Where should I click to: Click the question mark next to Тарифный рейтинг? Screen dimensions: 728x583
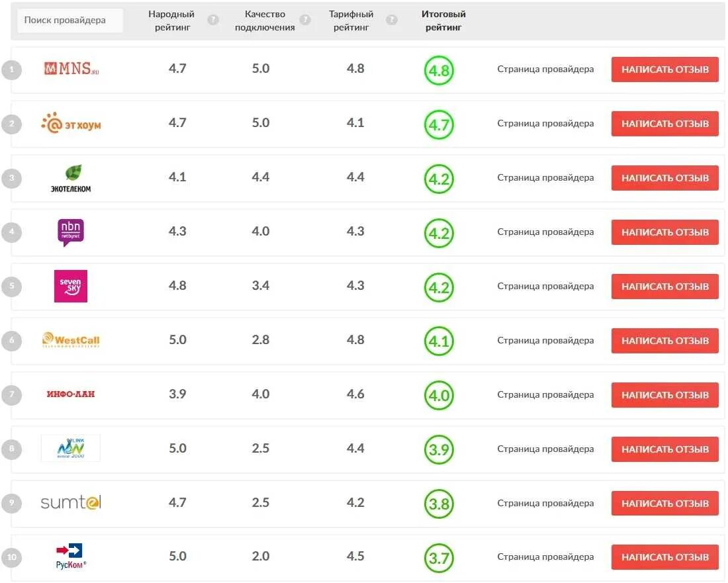point(392,20)
